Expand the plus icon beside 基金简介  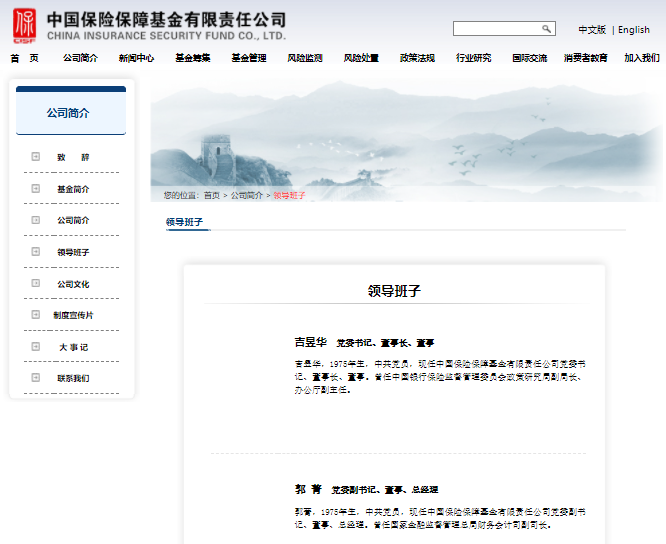(x=36, y=189)
